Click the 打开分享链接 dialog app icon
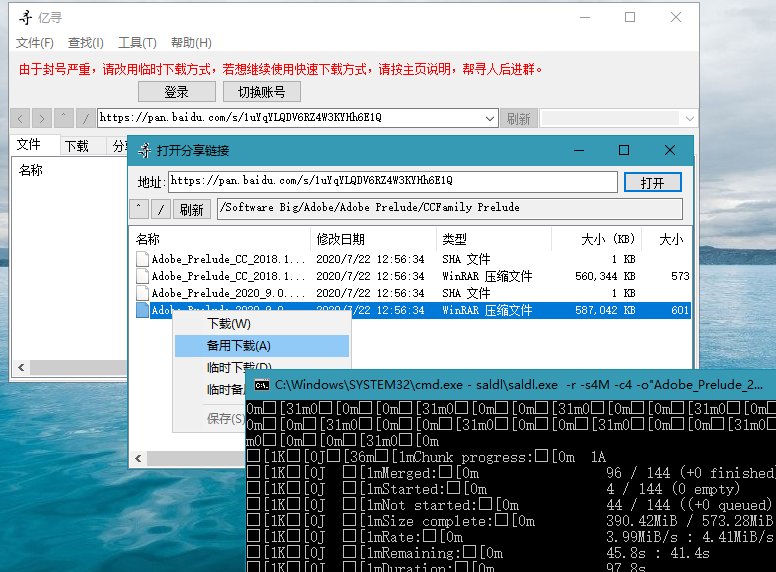Viewport: 776px width, 572px height. click(x=145, y=150)
